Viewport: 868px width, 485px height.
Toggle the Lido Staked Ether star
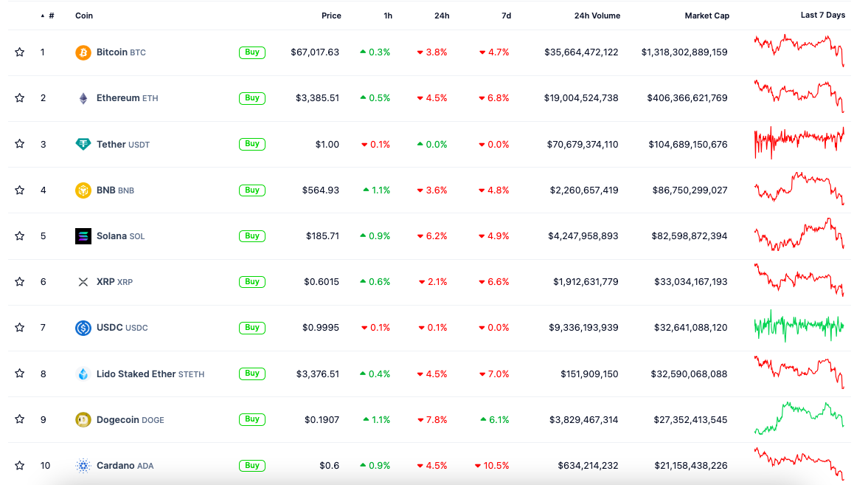[x=20, y=374]
